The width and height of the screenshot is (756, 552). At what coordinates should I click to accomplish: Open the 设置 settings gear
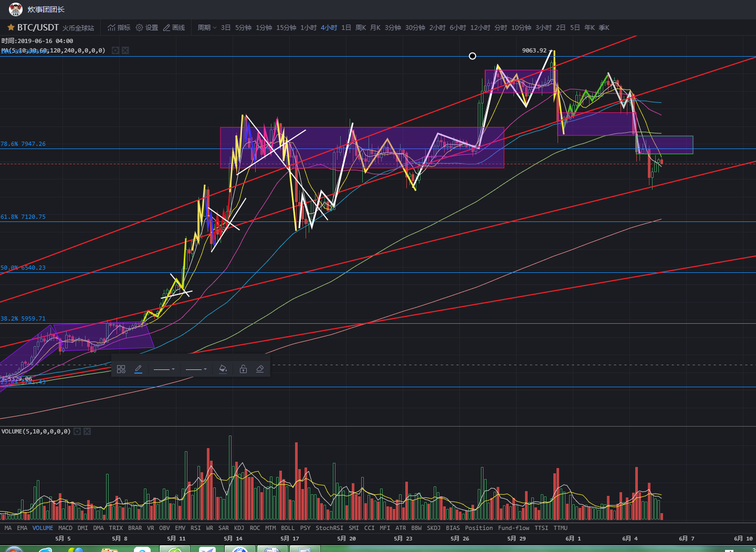coord(147,27)
